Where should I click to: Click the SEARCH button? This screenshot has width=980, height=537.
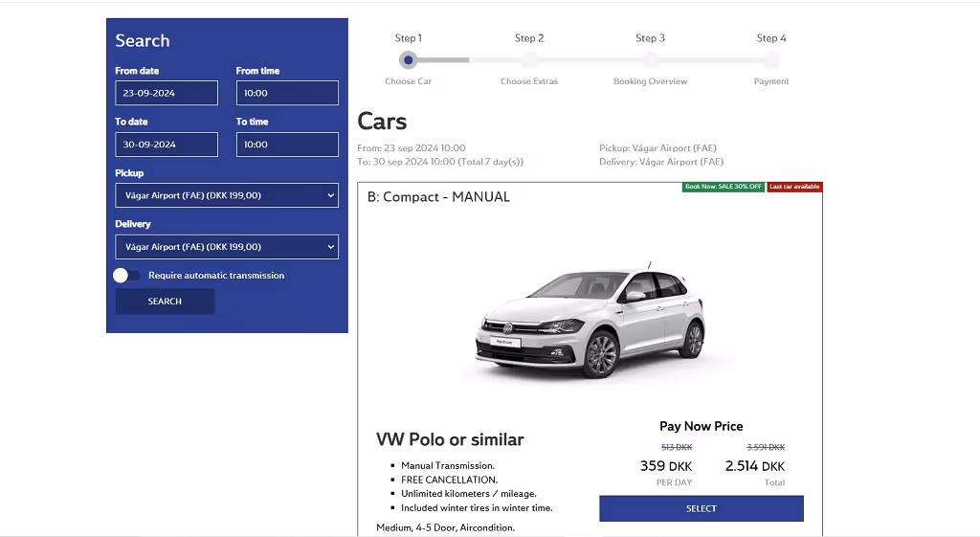point(165,302)
